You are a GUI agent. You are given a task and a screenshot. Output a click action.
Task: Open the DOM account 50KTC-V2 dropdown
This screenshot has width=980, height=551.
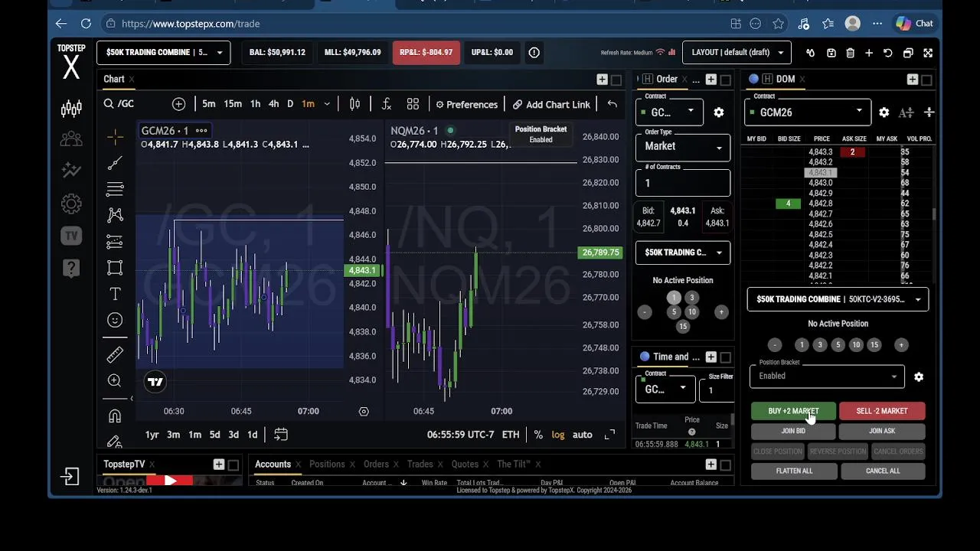(x=838, y=299)
